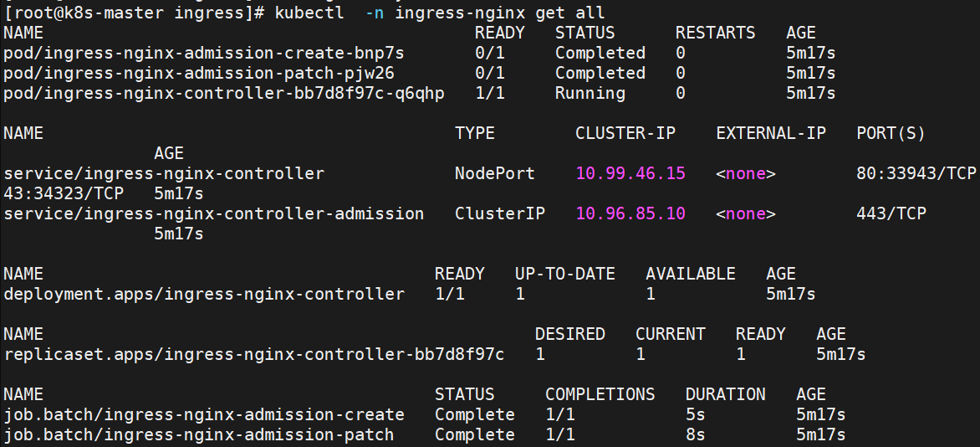Select the ClusterIP service type
The height and width of the screenshot is (447, 980).
(499, 213)
